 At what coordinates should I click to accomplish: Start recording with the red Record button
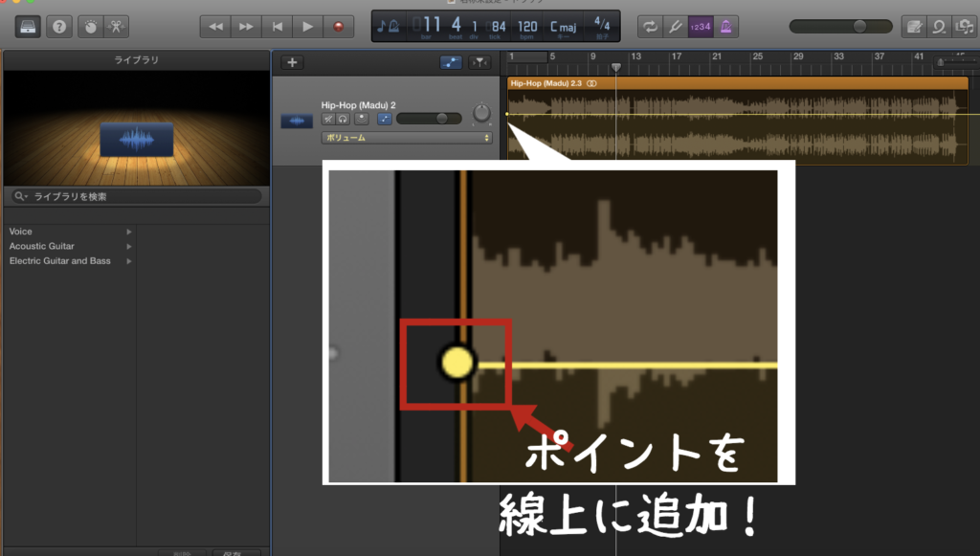(x=338, y=27)
